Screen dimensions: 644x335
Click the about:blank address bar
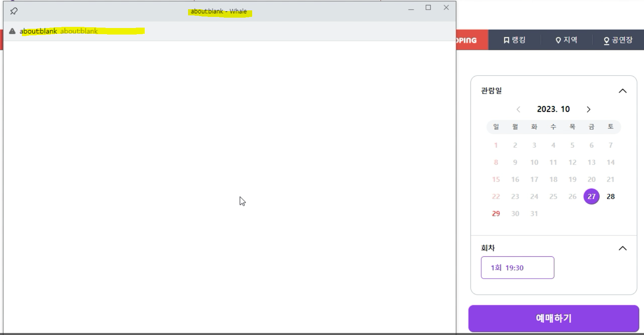(x=230, y=31)
